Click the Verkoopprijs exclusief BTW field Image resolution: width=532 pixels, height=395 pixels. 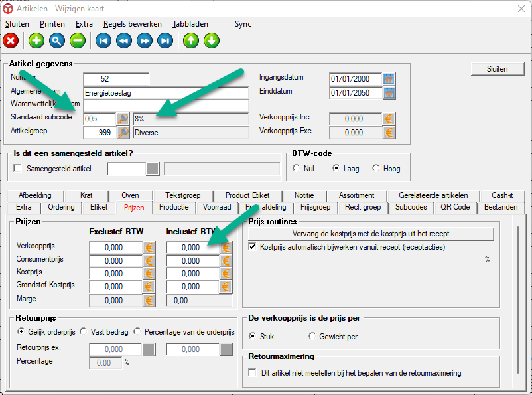[115, 248]
